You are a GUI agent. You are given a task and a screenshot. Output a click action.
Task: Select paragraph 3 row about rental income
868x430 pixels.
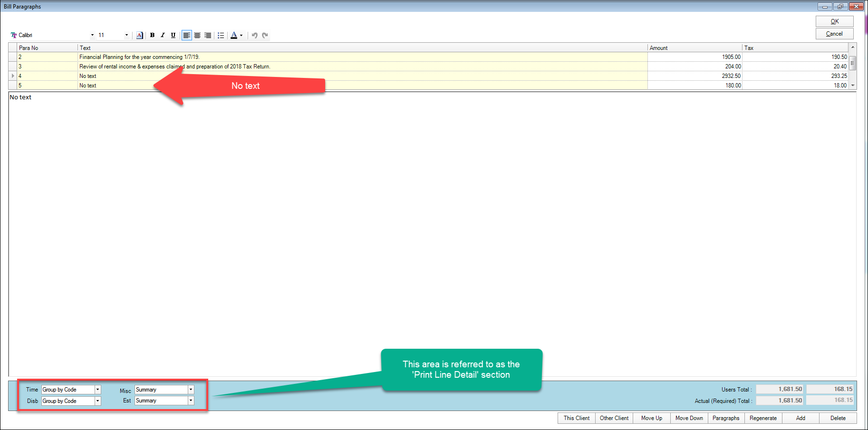coord(190,67)
